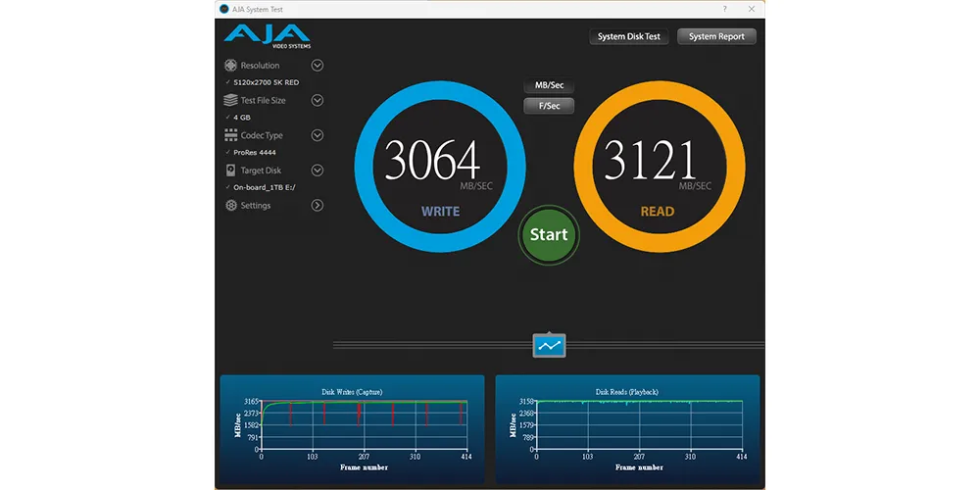Switch units to F/Sec
The height and width of the screenshot is (490, 980).
pyautogui.click(x=549, y=106)
